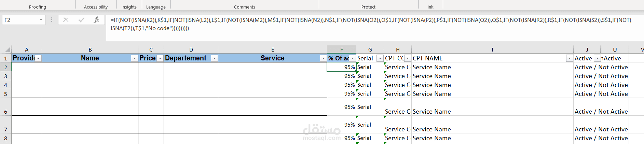
Task: Select row 7 header
Action: [x=5, y=125]
